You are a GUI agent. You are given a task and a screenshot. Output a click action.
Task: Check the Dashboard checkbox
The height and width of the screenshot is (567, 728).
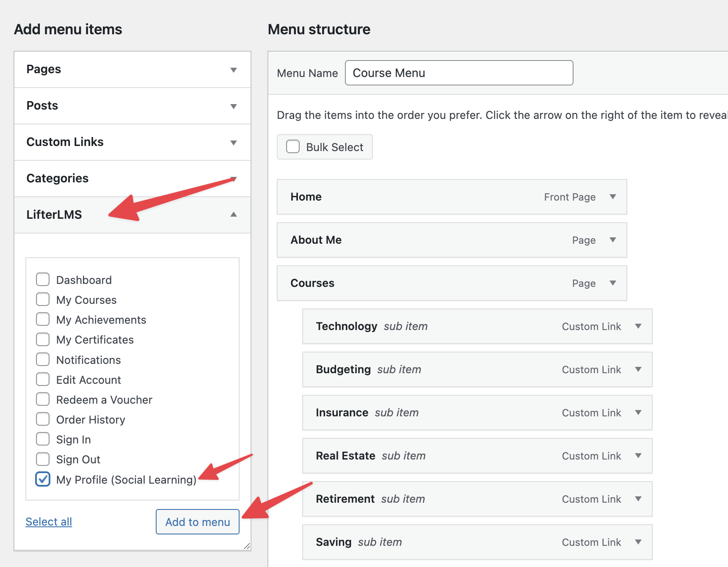point(43,280)
